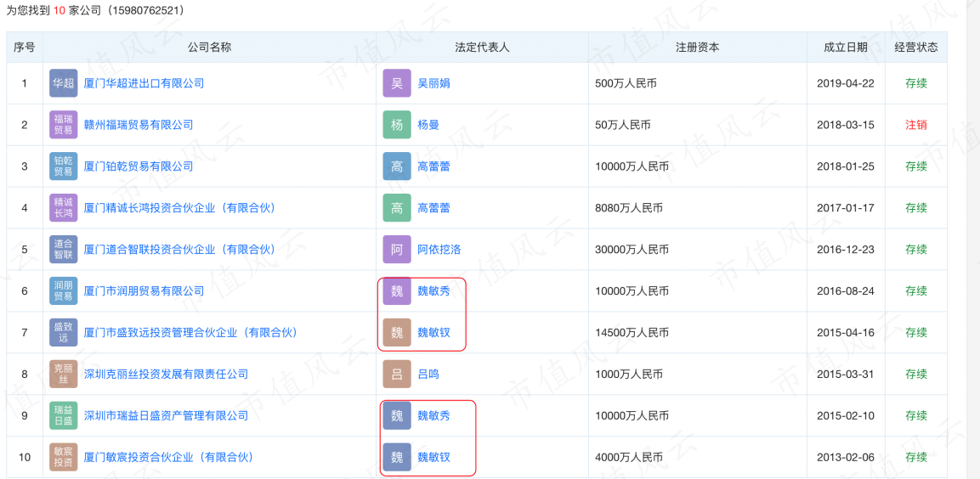980x479 pixels.
Task: Select the date 2015-03-31
Action: (x=846, y=374)
